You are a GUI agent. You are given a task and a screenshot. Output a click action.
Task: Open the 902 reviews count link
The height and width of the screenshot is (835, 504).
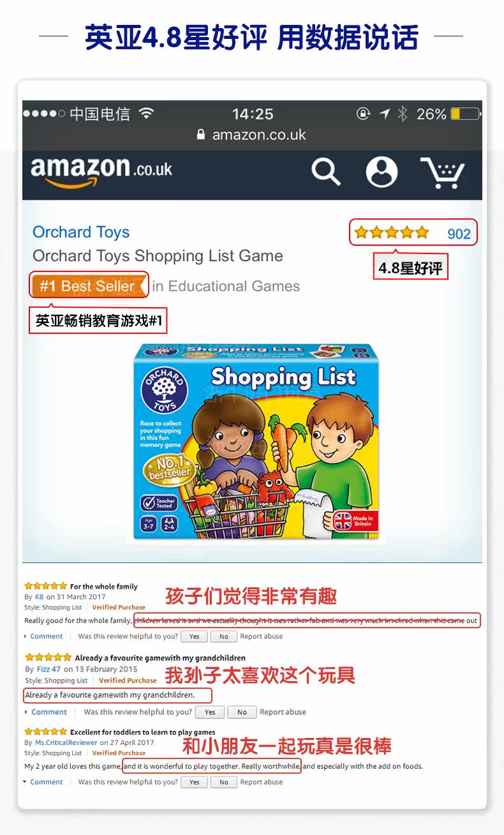459,234
